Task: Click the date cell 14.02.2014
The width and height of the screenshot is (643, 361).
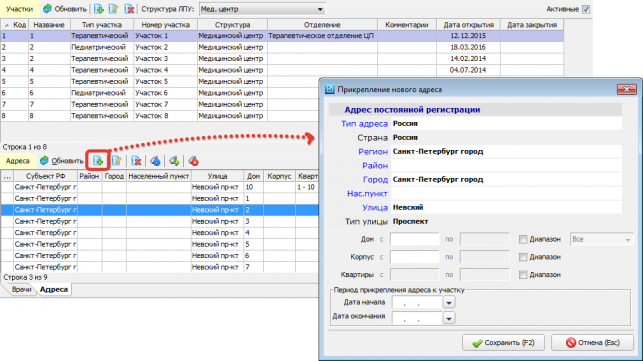Action: tap(468, 59)
